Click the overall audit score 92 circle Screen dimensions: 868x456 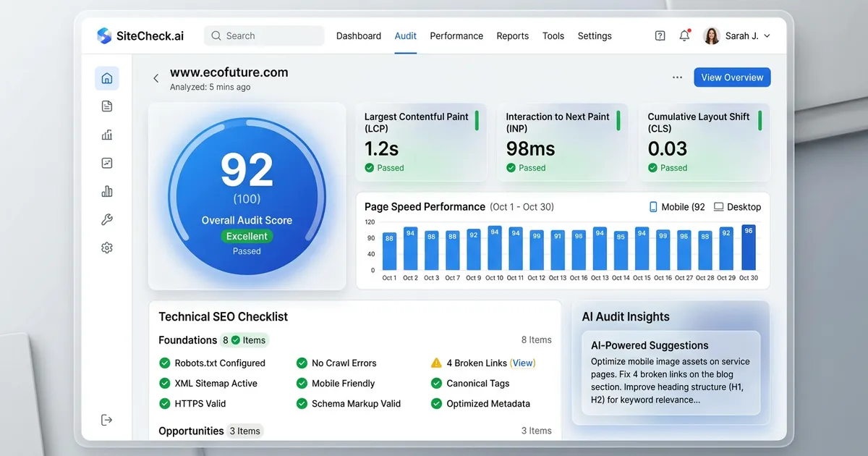(247, 196)
